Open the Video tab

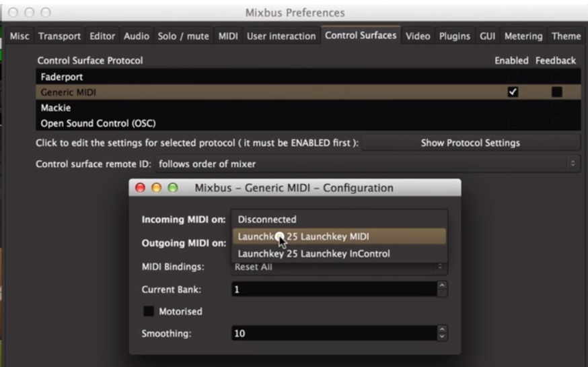[418, 36]
